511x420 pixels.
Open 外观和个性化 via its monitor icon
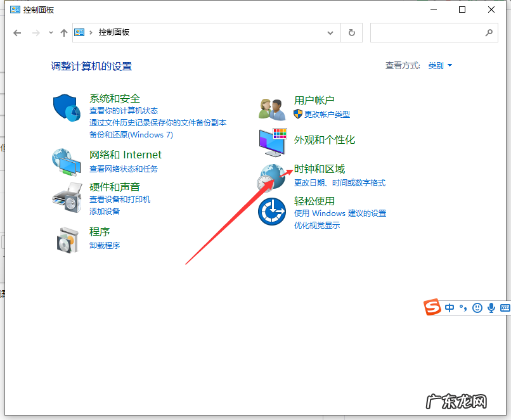coord(271,141)
